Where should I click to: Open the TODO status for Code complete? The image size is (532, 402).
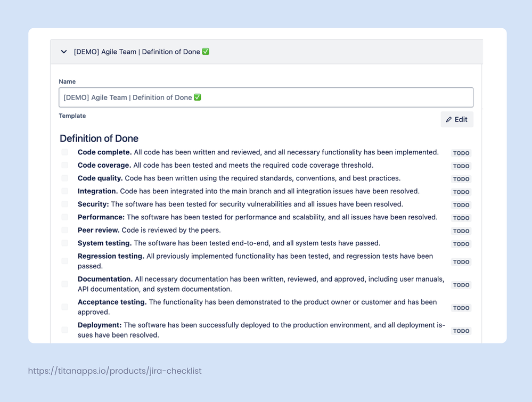(461, 153)
